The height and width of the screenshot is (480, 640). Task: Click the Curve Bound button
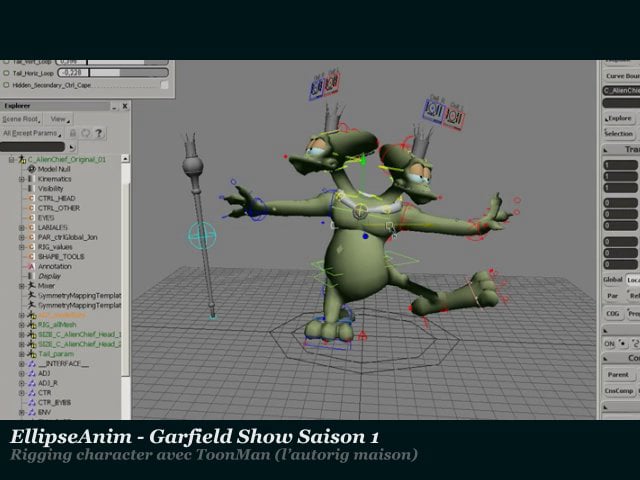pyautogui.click(x=621, y=76)
